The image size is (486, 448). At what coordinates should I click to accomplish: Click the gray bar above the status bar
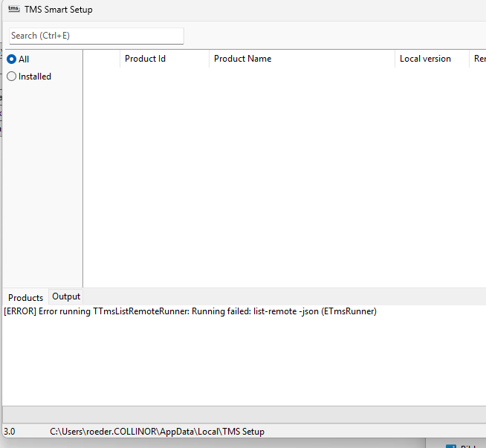244,414
